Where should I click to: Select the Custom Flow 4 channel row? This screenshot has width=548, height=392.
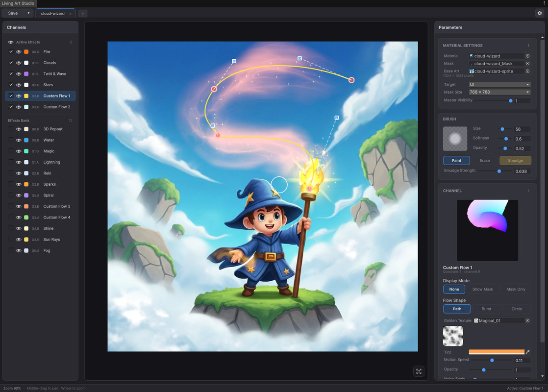(41, 217)
